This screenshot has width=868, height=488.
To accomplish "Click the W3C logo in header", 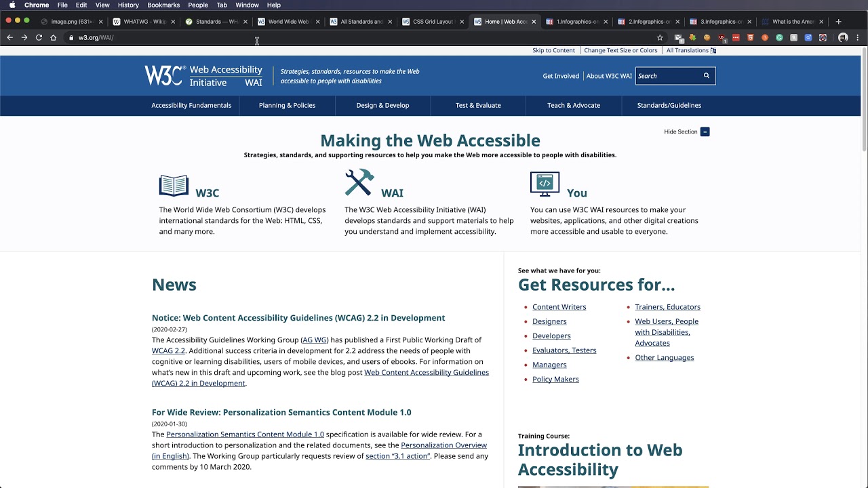I will pyautogui.click(x=165, y=76).
